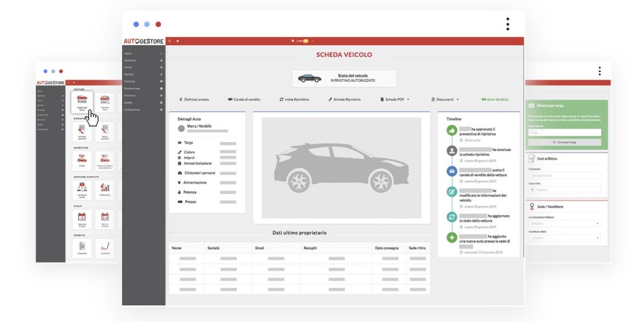Click Definisci prezzo action

pos(194,99)
